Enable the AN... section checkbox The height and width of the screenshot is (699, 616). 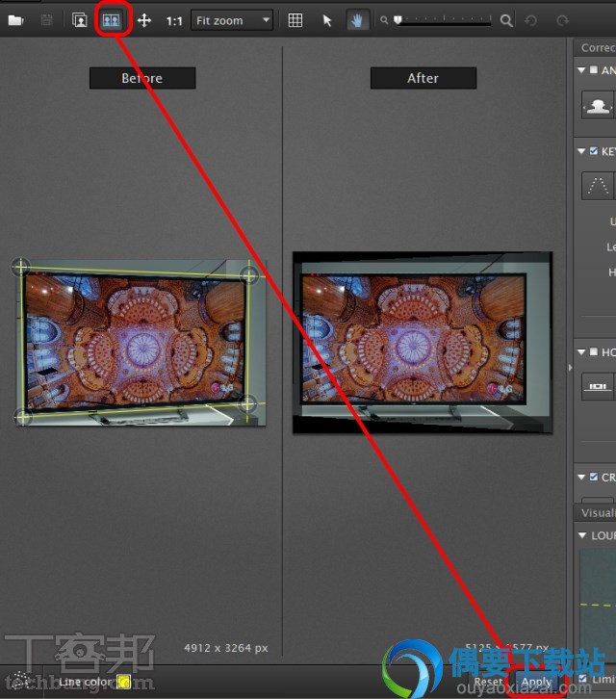pyautogui.click(x=593, y=69)
